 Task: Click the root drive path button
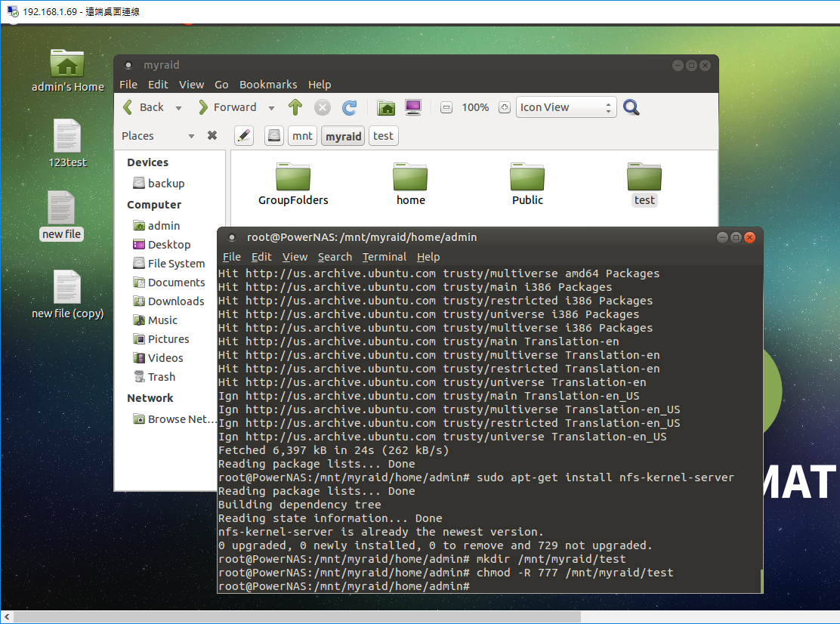pos(273,136)
